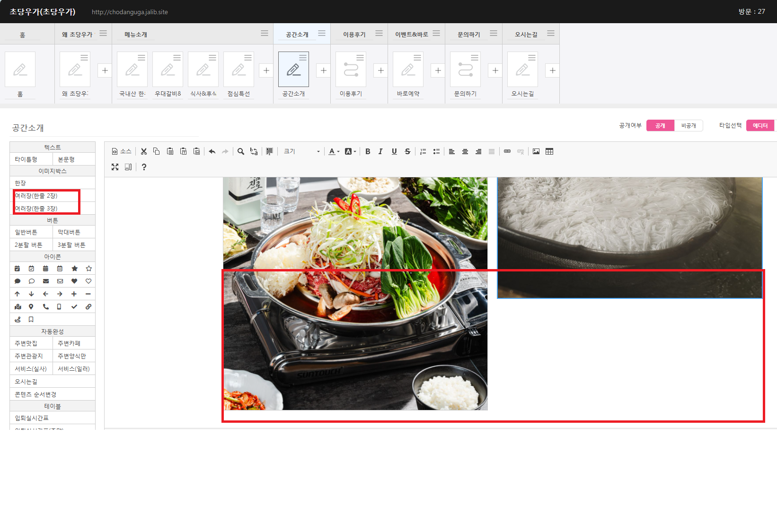Insert a hyperlink with the link icon

(507, 151)
